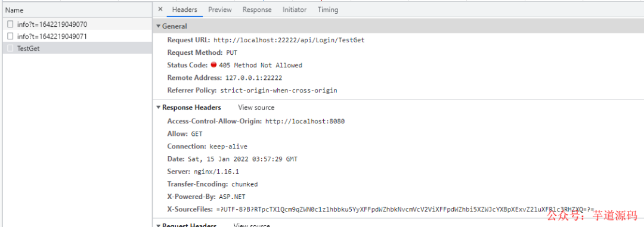Collapse the General section
644x227 pixels.
(159, 26)
